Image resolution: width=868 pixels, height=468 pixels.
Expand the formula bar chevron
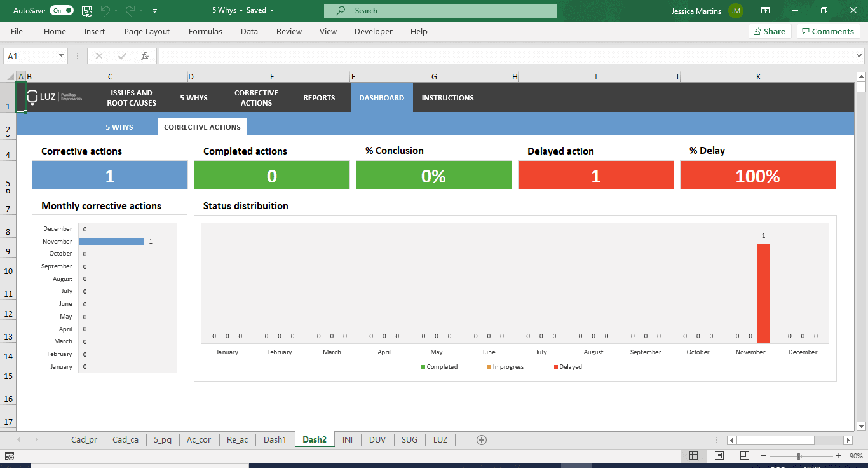point(860,56)
